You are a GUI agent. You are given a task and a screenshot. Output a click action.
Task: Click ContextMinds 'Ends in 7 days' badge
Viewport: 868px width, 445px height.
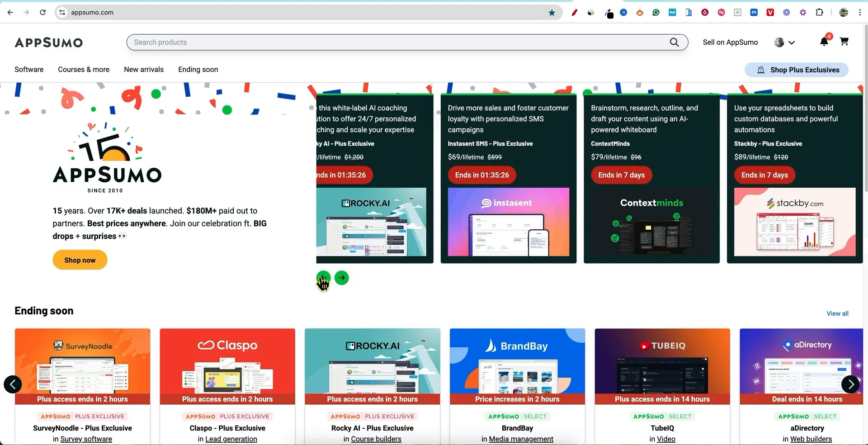622,175
